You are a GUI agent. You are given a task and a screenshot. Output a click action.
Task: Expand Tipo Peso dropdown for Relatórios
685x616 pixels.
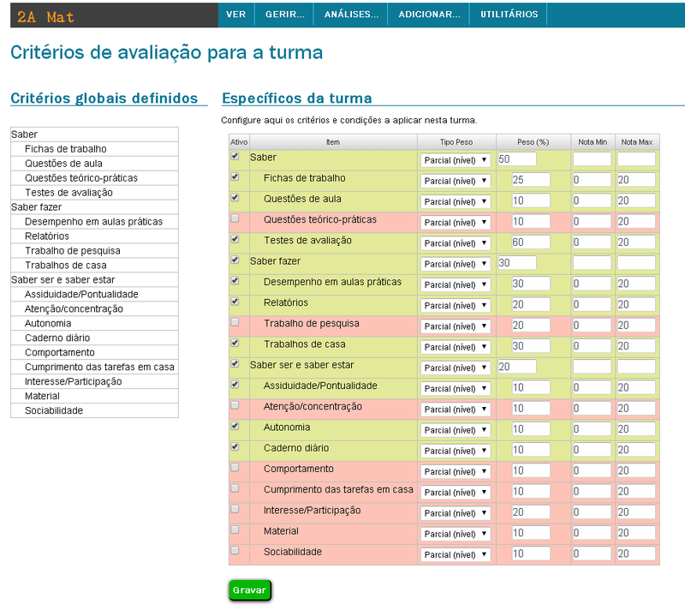click(x=456, y=305)
